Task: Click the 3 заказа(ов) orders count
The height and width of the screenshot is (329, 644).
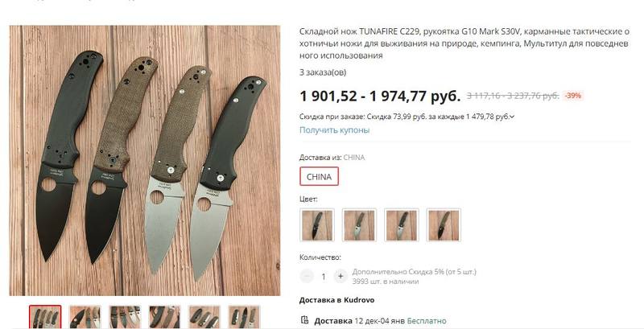Action: (323, 72)
